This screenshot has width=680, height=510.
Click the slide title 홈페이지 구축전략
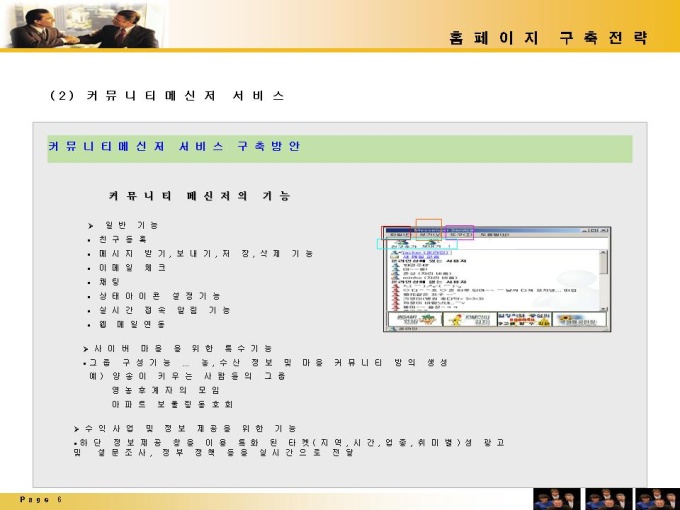[x=549, y=38]
